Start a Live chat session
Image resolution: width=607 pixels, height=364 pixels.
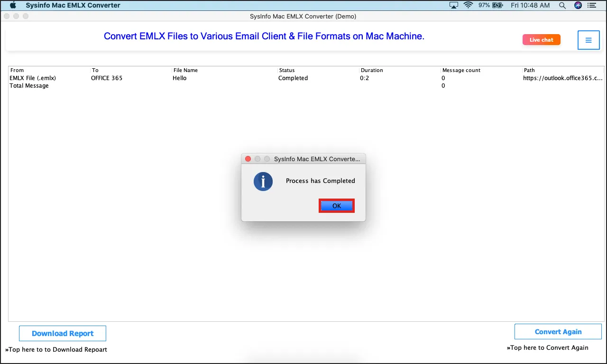[542, 40]
